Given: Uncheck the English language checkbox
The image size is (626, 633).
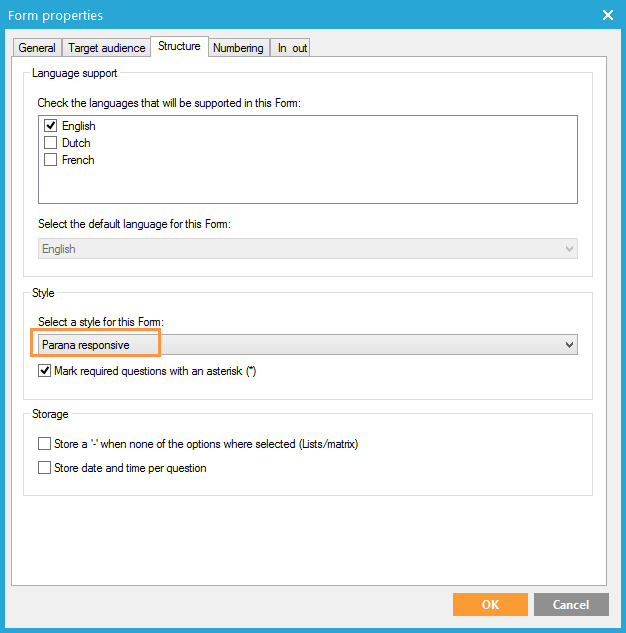Looking at the screenshot, I should coord(50,127).
